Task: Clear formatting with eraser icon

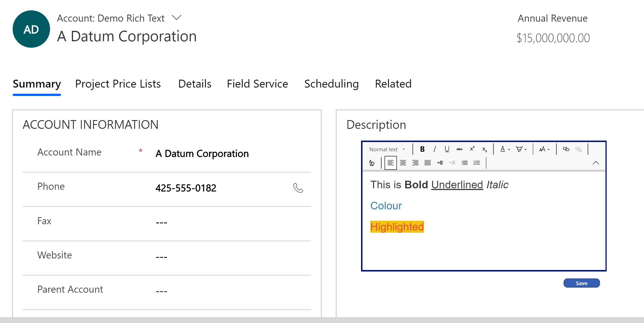Action: tap(372, 163)
